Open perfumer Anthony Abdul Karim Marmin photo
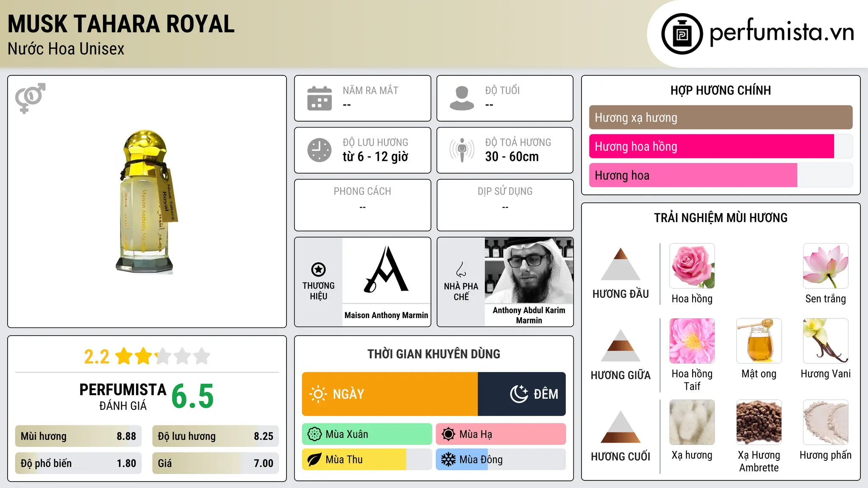 529,270
